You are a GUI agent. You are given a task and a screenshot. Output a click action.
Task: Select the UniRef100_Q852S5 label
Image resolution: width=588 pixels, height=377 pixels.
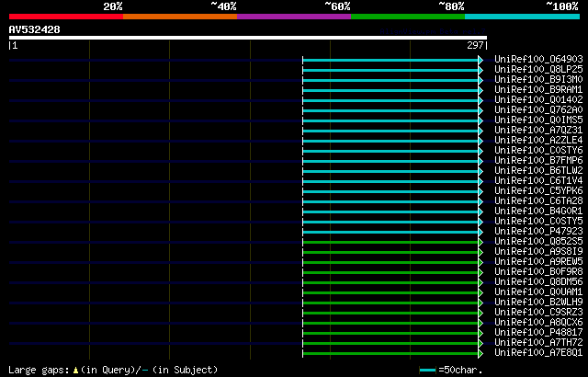tap(539, 242)
